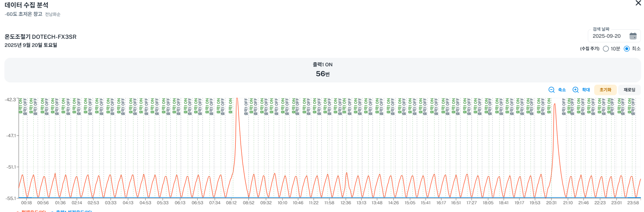Screen dimensions: 644x212
Task: Click the -47.1 y-axis label
Action: pos(11,135)
